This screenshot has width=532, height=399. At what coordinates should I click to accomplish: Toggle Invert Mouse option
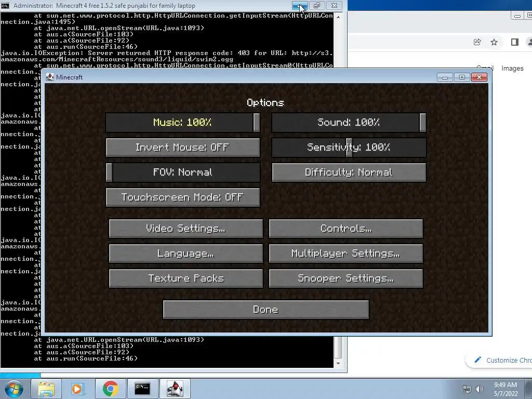(x=183, y=148)
